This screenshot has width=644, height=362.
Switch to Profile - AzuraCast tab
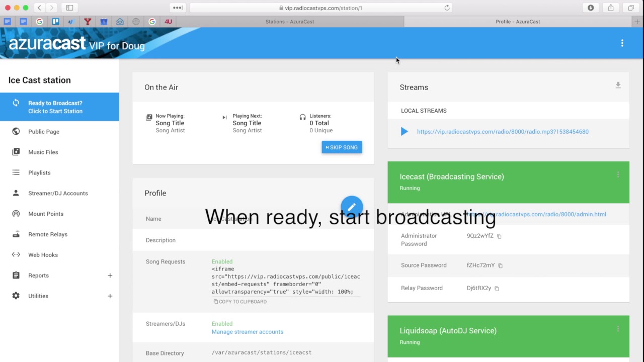click(x=518, y=22)
